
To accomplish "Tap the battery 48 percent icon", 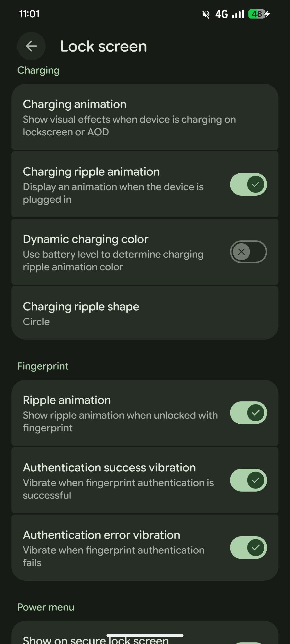I will [256, 14].
